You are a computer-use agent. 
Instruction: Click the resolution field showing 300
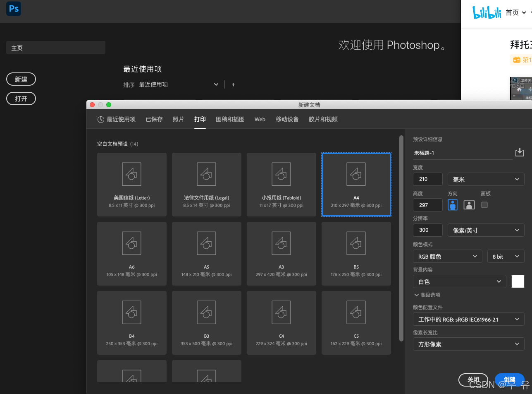428,230
